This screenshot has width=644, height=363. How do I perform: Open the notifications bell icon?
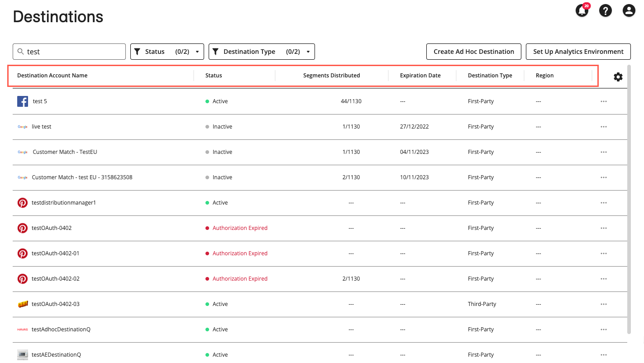click(582, 10)
